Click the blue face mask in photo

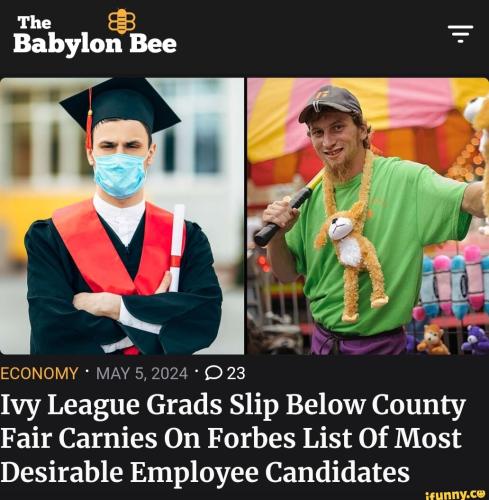[x=120, y=175]
